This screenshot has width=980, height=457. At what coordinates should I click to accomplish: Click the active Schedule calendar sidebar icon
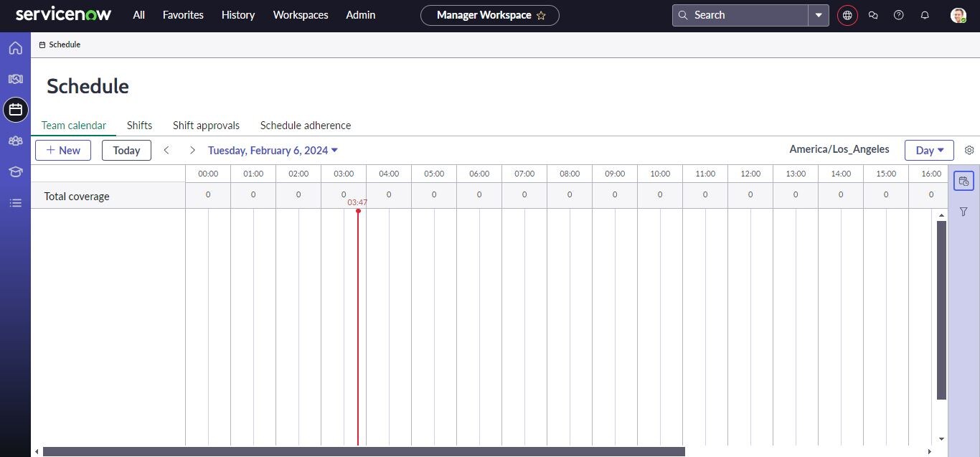15,110
